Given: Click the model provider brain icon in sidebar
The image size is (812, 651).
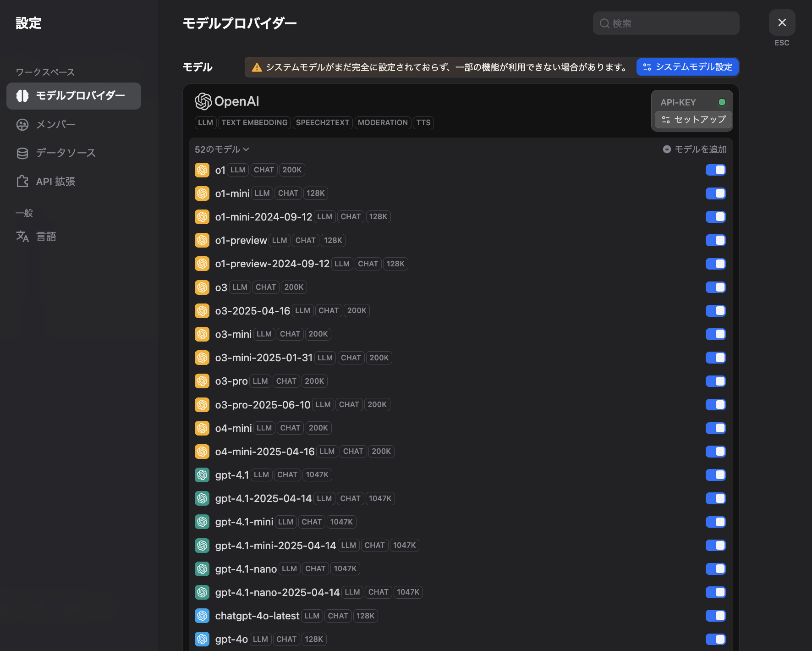Looking at the screenshot, I should pos(22,96).
